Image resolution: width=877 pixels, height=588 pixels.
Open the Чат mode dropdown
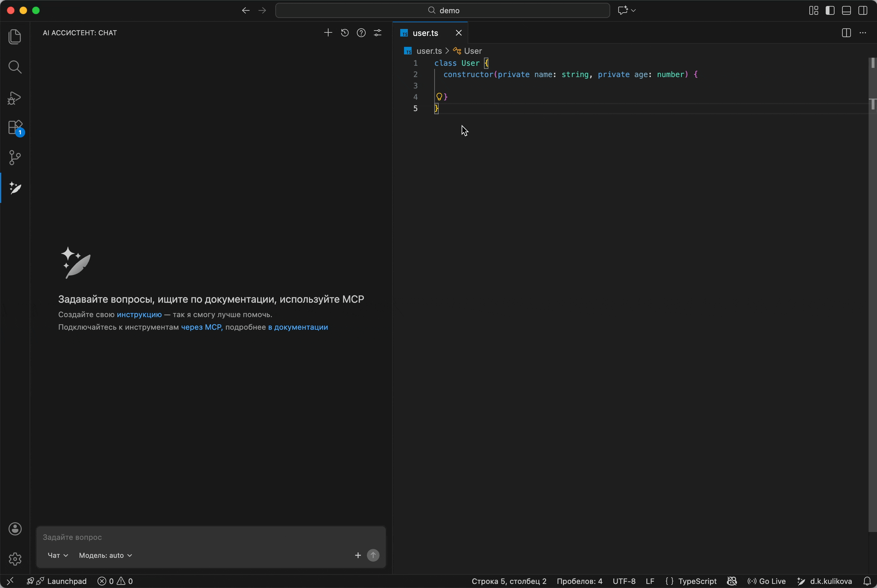coord(58,555)
